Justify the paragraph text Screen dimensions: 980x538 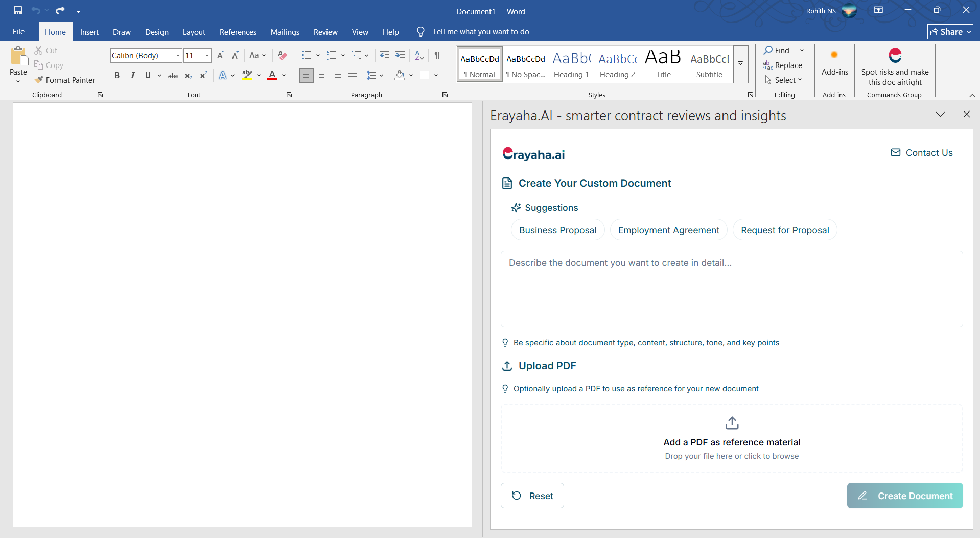click(353, 75)
